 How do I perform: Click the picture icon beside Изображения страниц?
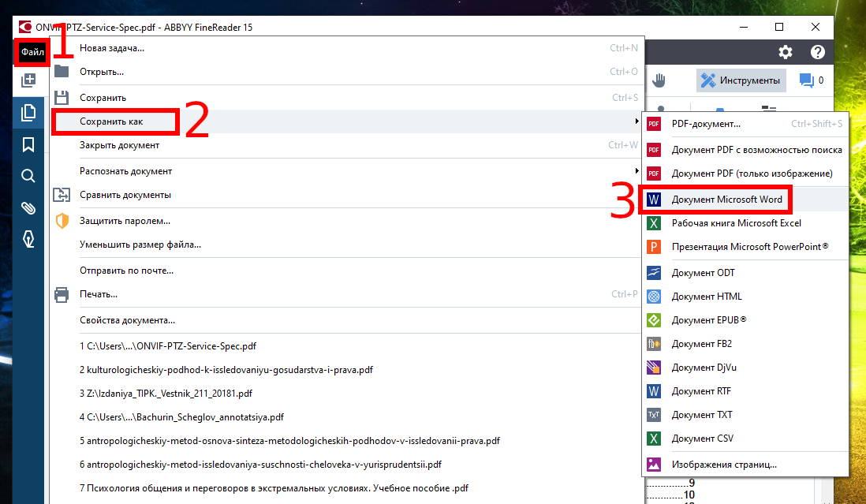654,465
